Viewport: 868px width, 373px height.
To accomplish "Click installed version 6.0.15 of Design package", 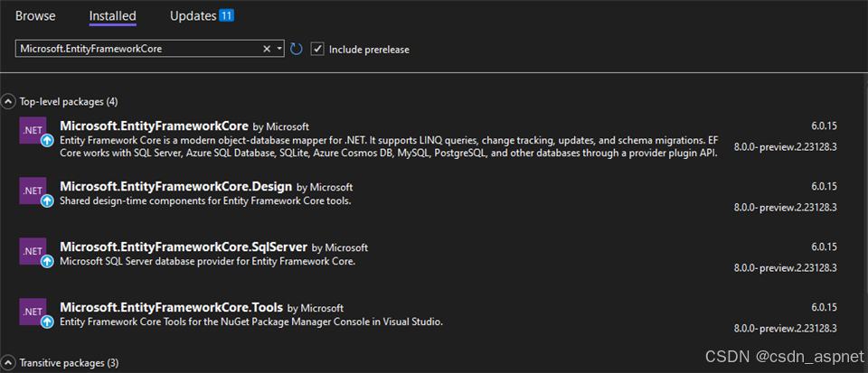I will [x=824, y=186].
